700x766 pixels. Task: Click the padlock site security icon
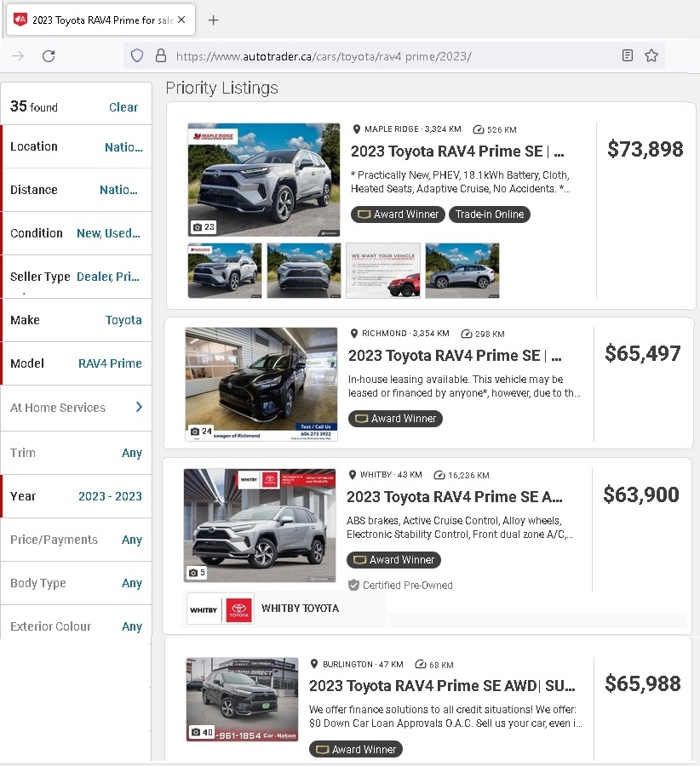click(161, 55)
